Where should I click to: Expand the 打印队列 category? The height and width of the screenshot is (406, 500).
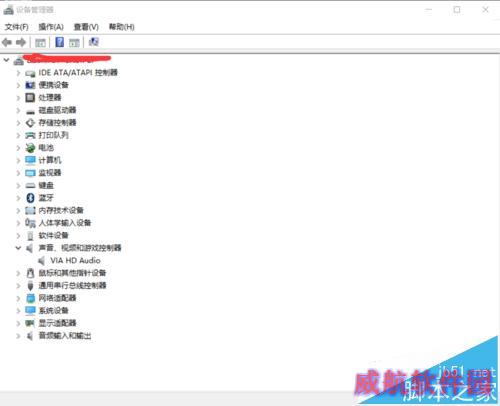tap(18, 135)
